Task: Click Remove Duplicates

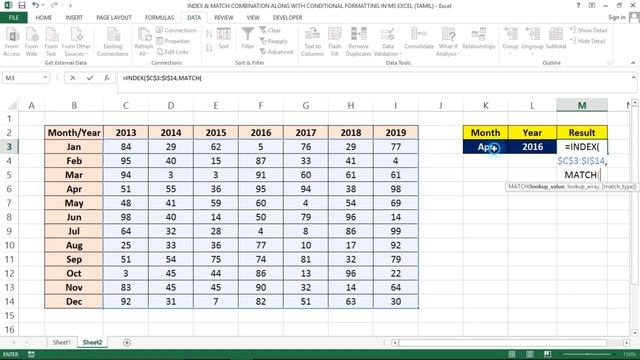Action: pos(358,42)
